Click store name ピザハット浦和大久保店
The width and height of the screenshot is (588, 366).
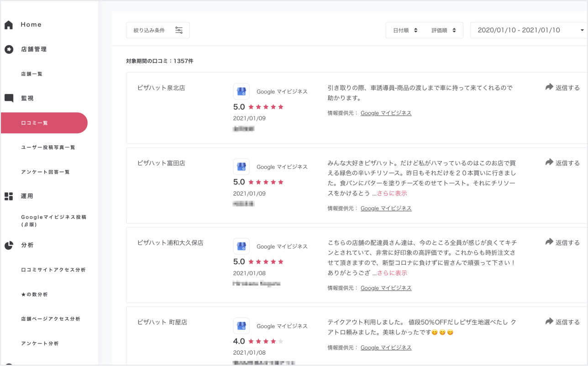(170, 243)
